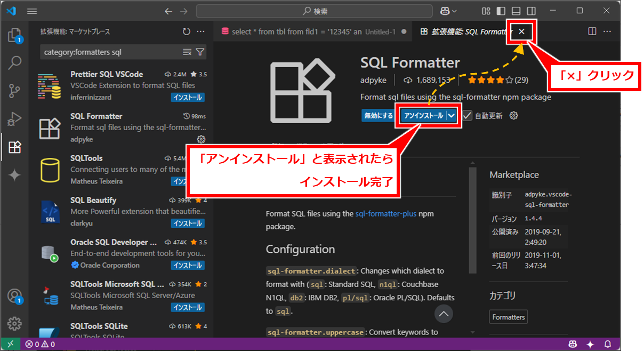The width and height of the screenshot is (644, 351).
Task: Install the SQLTools Microsoft SQL extension
Action: coord(187,307)
